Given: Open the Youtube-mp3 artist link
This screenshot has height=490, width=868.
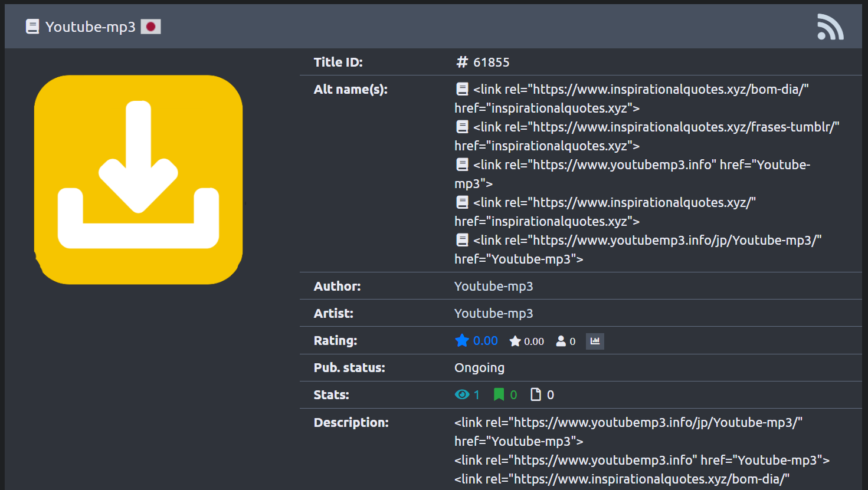Looking at the screenshot, I should tap(493, 313).
